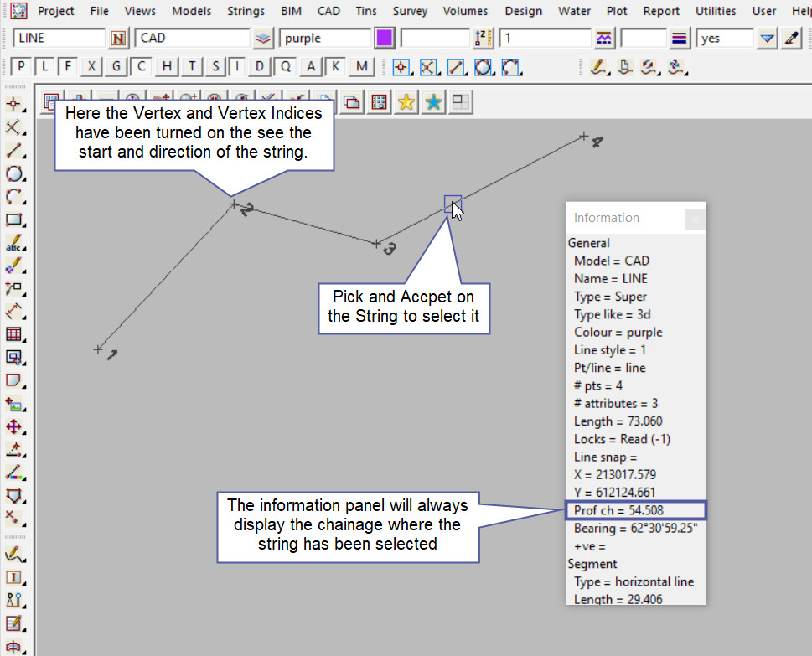The image size is (812, 656).
Task: Click the N name button beside LINE
Action: 119,39
